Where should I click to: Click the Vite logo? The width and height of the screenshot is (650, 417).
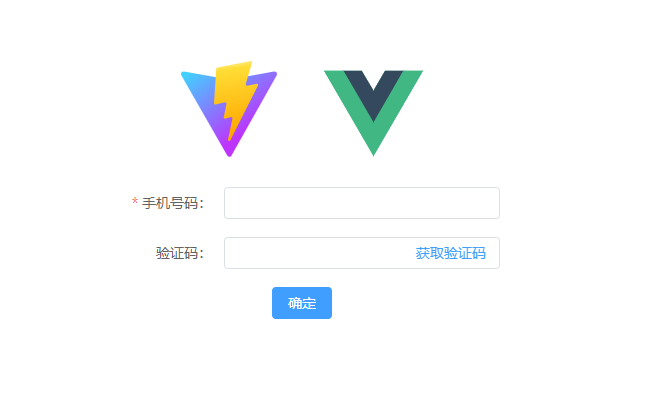229,109
